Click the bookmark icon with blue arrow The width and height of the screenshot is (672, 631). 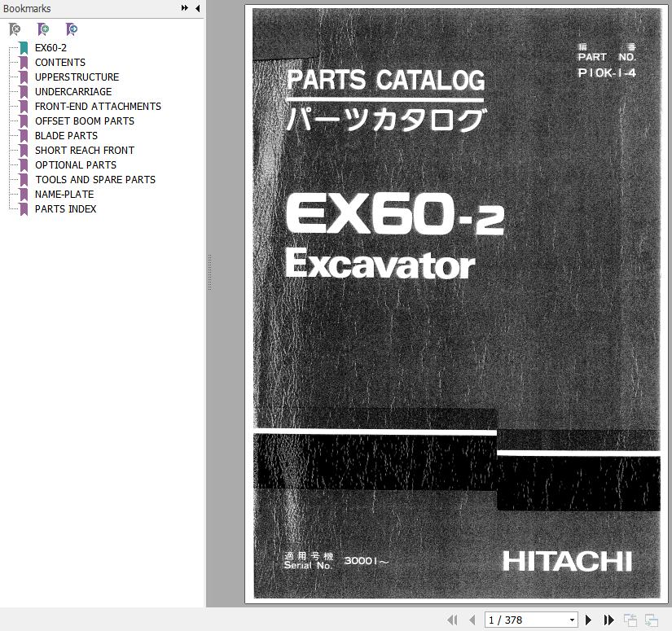(x=72, y=29)
